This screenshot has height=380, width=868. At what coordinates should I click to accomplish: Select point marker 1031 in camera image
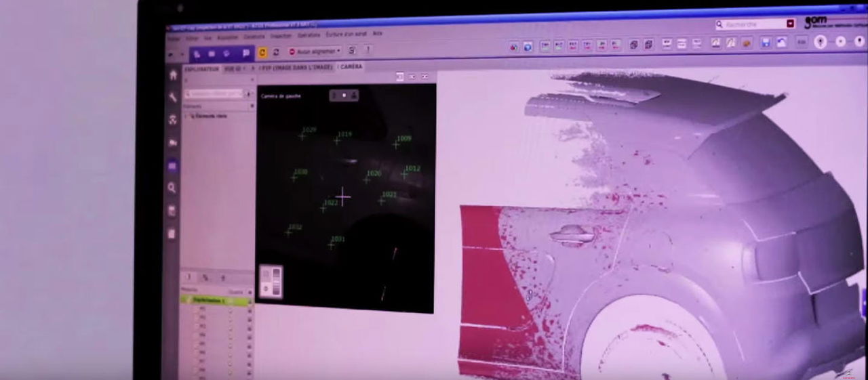pyautogui.click(x=331, y=244)
